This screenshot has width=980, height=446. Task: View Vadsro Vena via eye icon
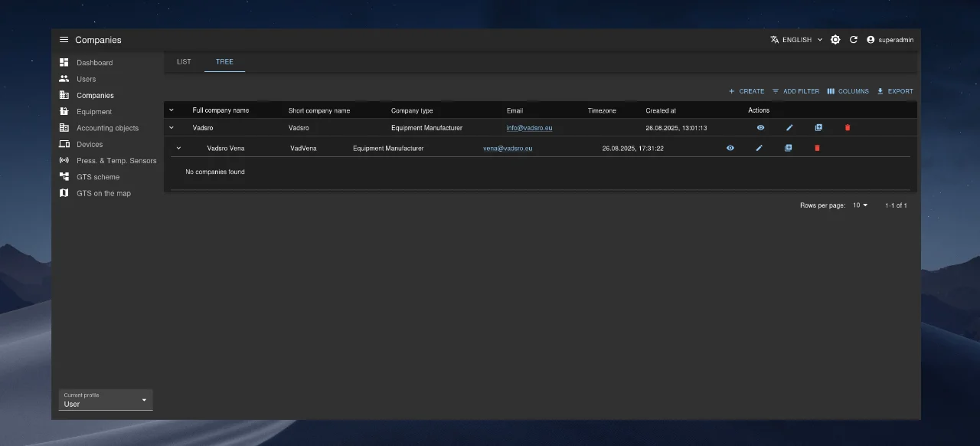pyautogui.click(x=730, y=148)
